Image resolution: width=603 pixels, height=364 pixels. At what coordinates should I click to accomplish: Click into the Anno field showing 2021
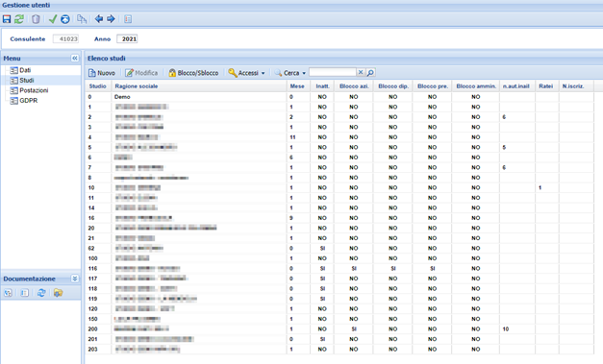tap(127, 38)
